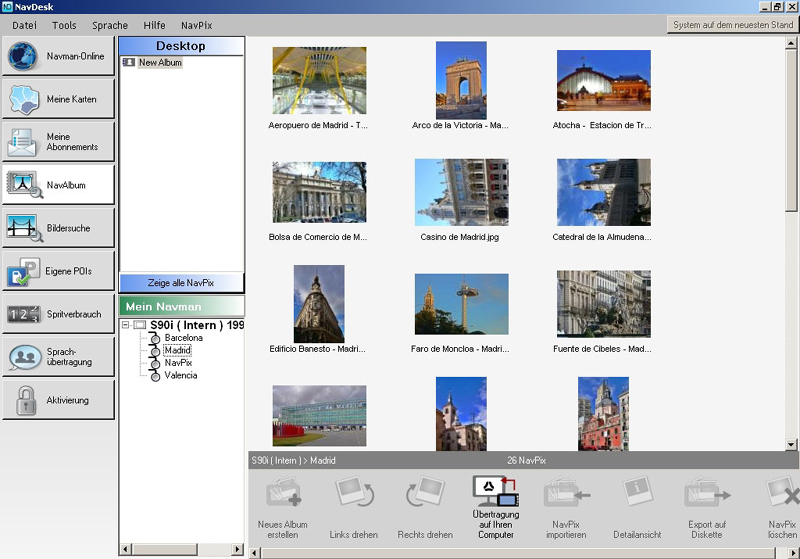Select the Barcelona album in tree
This screenshot has height=559, width=800.
183,338
